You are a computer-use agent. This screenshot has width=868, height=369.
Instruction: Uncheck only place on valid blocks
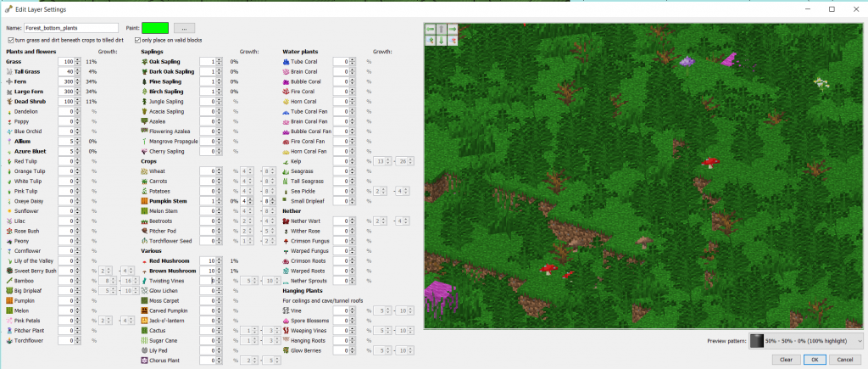(x=136, y=41)
